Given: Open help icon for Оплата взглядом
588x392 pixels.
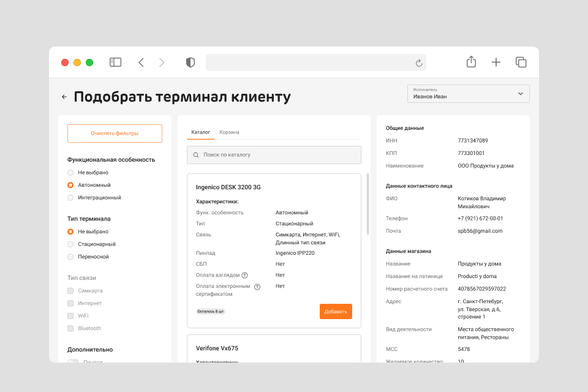Looking at the screenshot, I should (x=245, y=276).
